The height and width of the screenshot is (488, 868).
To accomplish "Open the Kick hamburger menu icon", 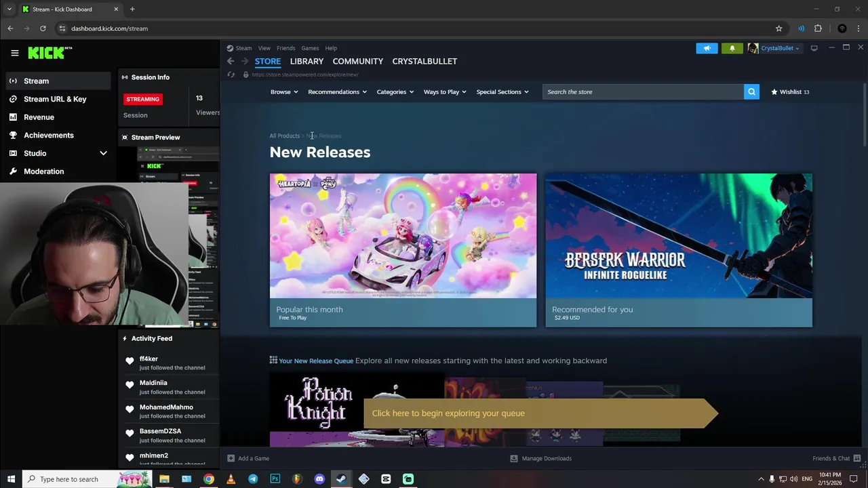I will (14, 53).
